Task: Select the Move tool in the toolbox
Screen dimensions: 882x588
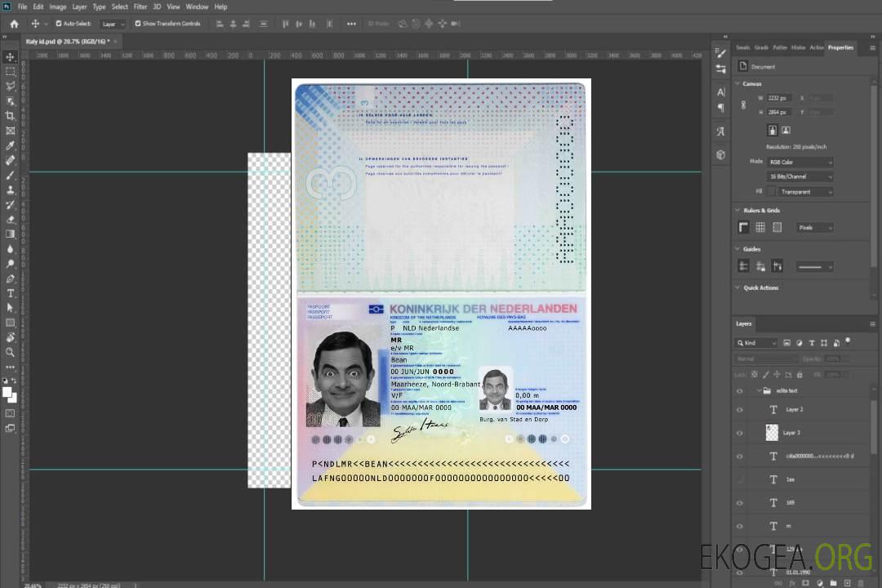Action: coord(10,57)
